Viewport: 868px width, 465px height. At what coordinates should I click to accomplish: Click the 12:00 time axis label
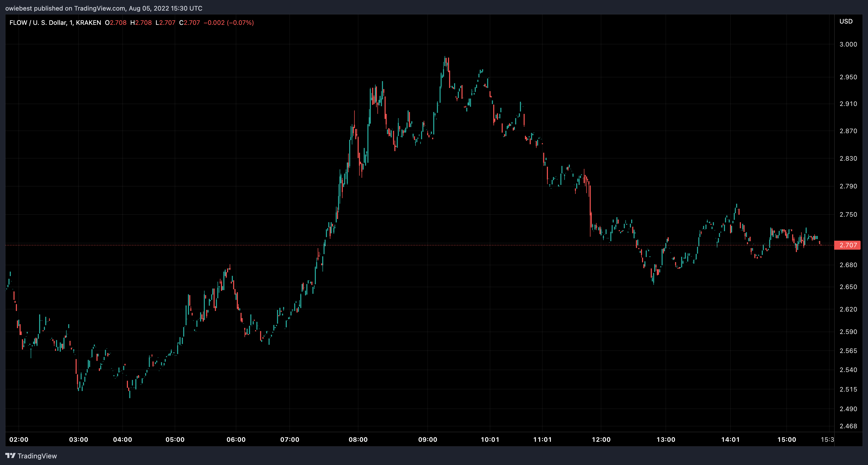pyautogui.click(x=601, y=439)
